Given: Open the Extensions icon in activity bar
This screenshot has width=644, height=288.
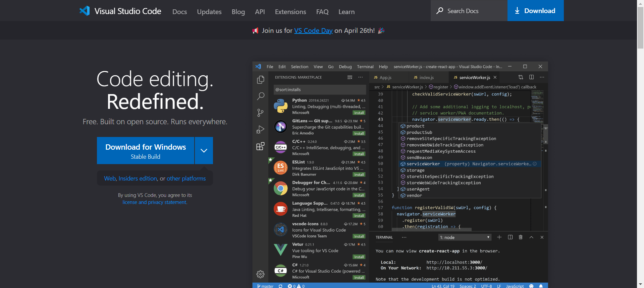Looking at the screenshot, I should [260, 146].
